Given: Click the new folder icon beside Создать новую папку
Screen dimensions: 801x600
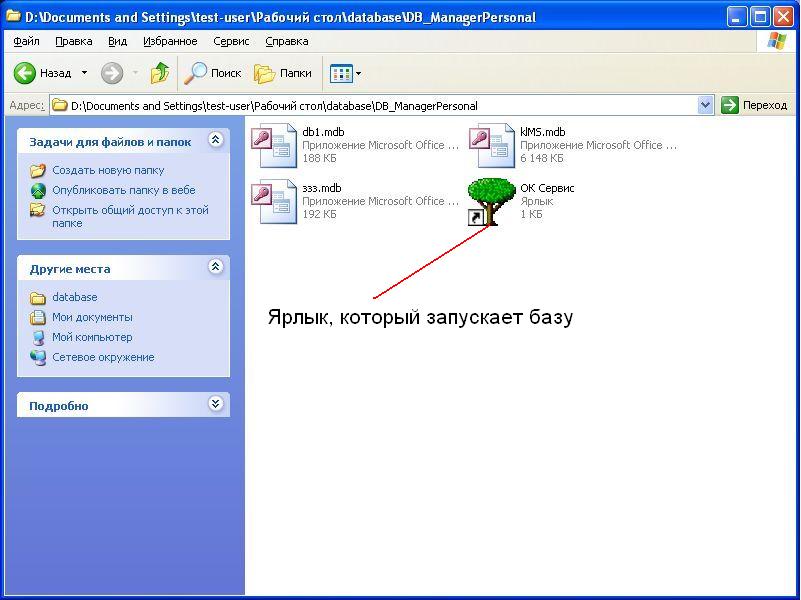Looking at the screenshot, I should point(38,170).
